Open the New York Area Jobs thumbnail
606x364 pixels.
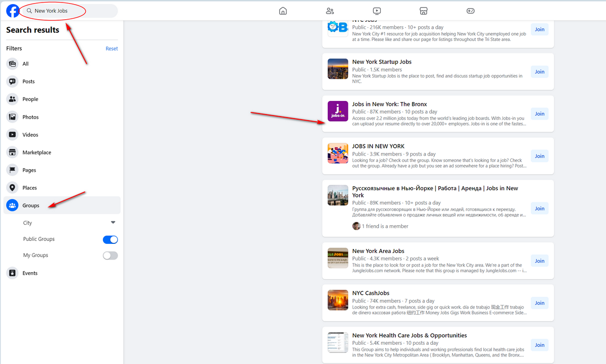(x=338, y=258)
